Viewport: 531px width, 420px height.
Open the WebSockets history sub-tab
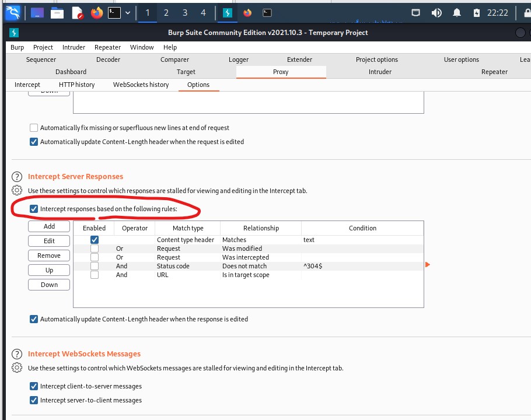[141, 85]
